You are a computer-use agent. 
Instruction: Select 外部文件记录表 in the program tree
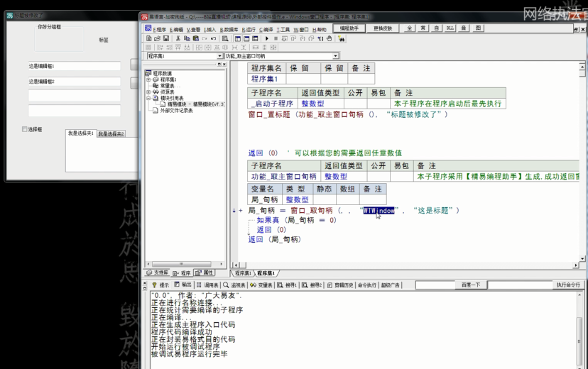(175, 110)
